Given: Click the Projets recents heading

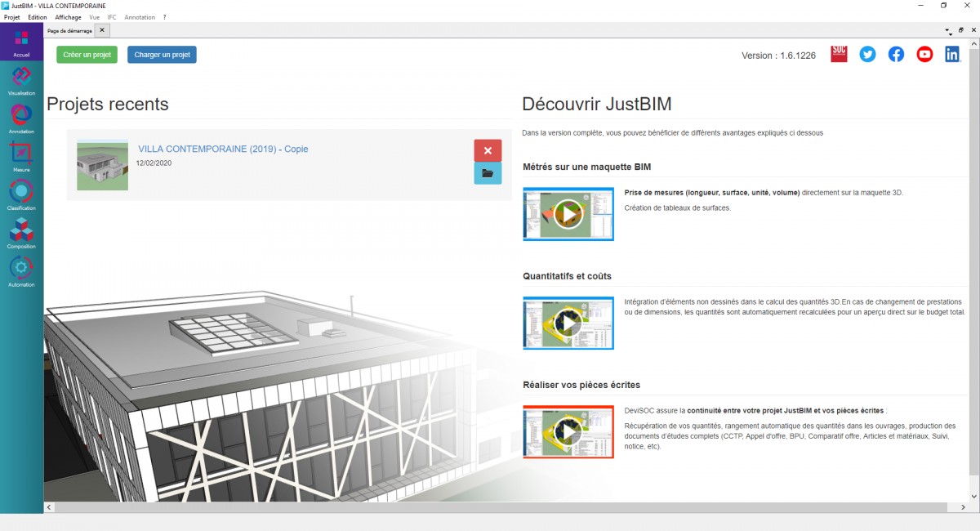Looking at the screenshot, I should [x=108, y=104].
